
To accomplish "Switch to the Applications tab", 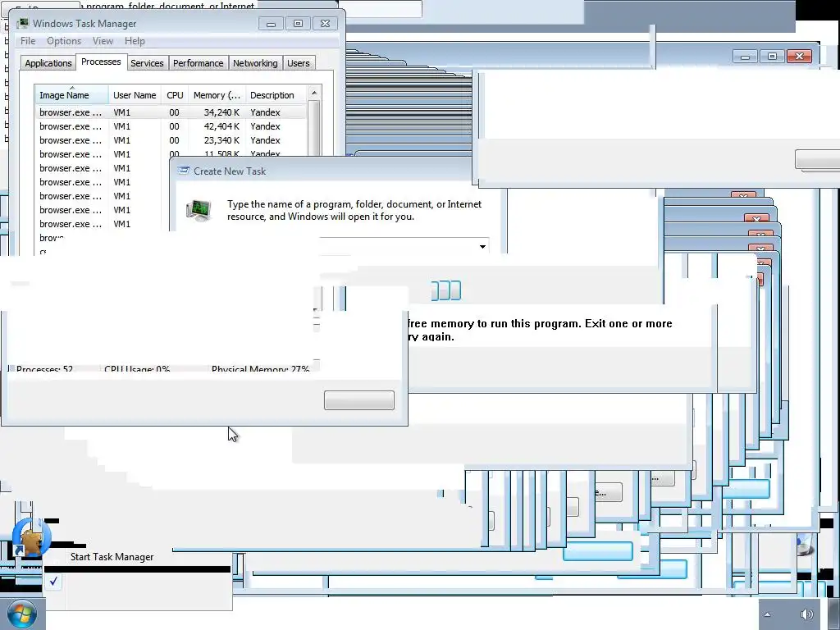I will click(48, 62).
